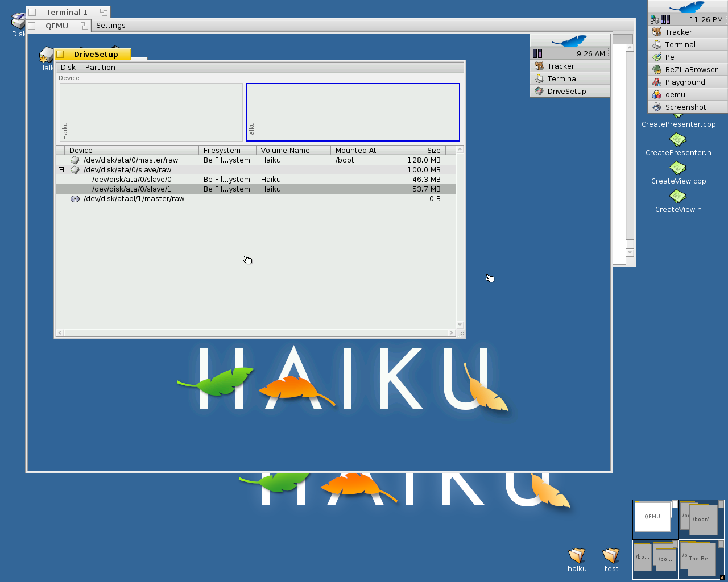Click host tray network status icon
The image size is (728, 582).
(655, 19)
